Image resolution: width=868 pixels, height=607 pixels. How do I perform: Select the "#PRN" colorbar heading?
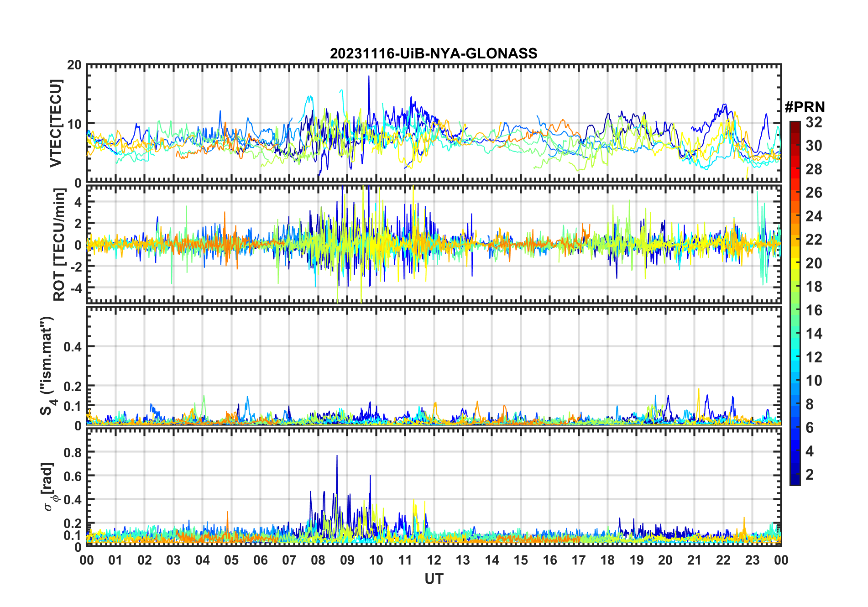pos(805,107)
